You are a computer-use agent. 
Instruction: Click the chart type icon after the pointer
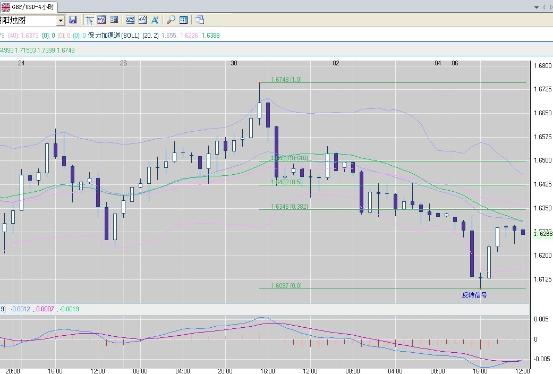pyautogui.click(x=102, y=20)
